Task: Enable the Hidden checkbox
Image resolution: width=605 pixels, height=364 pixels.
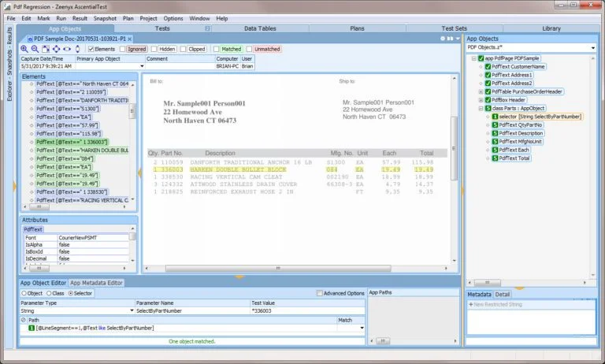Action: [x=154, y=49]
